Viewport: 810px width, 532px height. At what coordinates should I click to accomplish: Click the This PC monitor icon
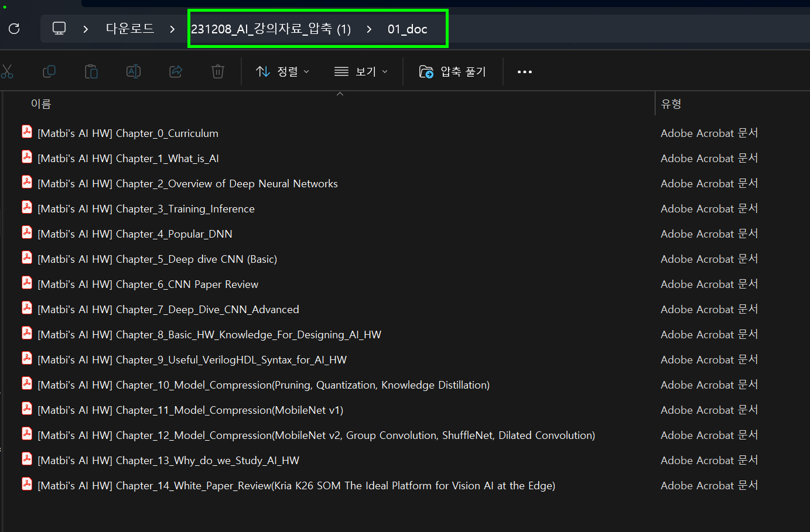pyautogui.click(x=59, y=28)
